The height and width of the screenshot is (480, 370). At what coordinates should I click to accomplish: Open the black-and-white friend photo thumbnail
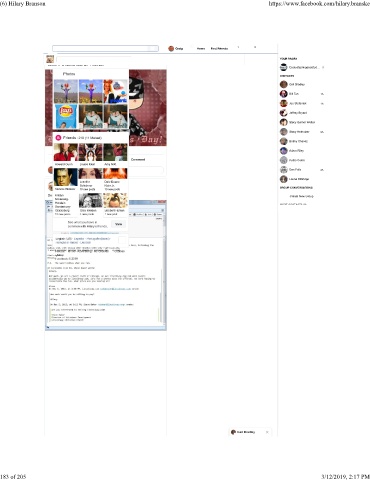(x=90, y=201)
